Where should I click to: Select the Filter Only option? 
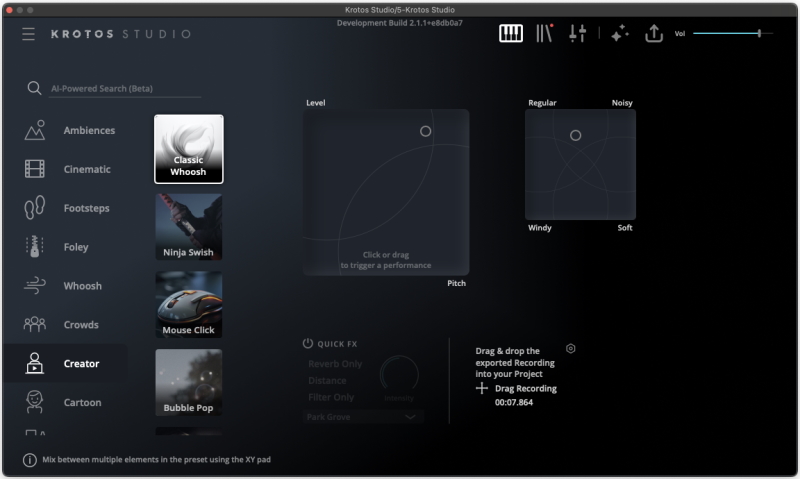coord(331,397)
